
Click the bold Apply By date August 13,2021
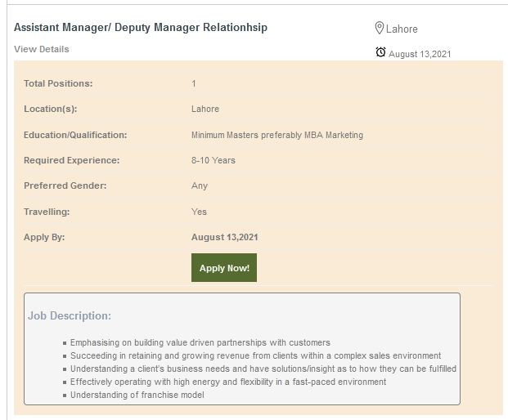(225, 237)
